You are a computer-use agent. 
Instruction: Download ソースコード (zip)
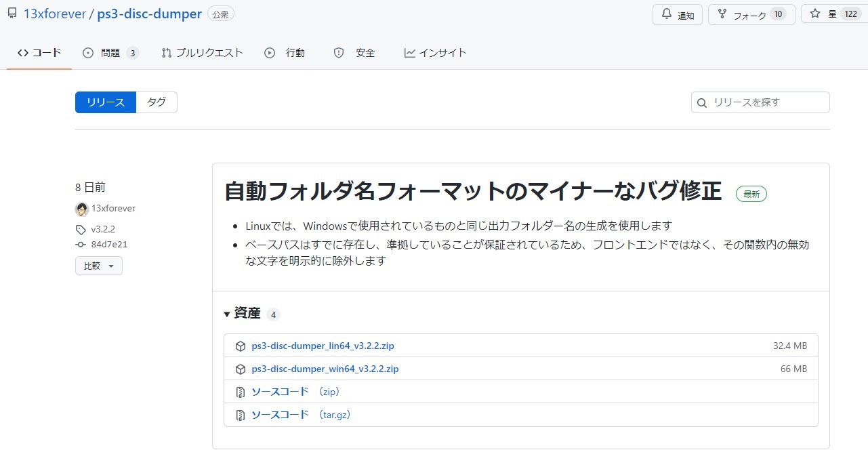coord(295,392)
